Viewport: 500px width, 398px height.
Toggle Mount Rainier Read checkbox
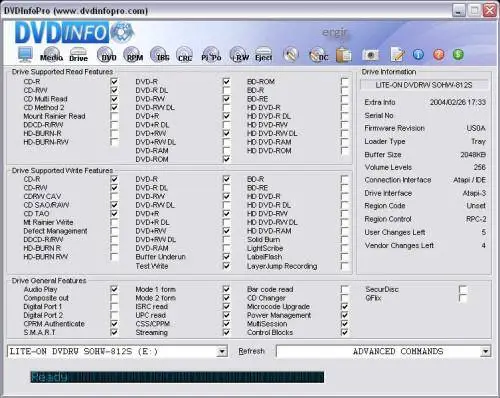click(x=114, y=116)
